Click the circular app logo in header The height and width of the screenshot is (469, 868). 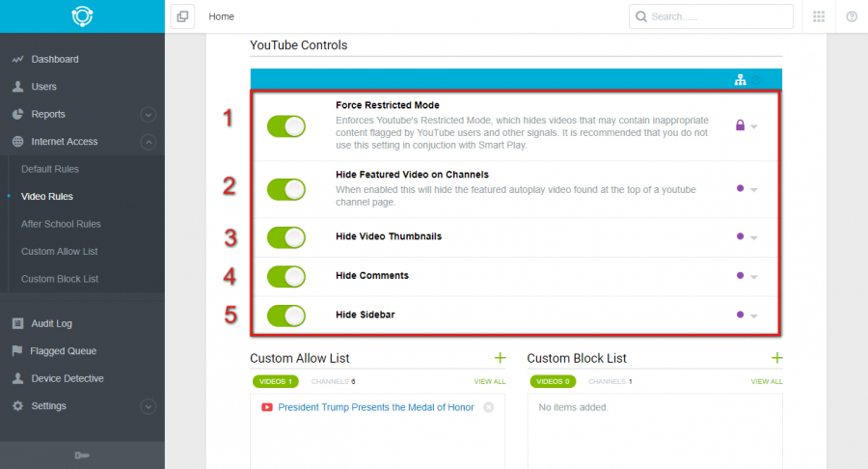point(82,16)
